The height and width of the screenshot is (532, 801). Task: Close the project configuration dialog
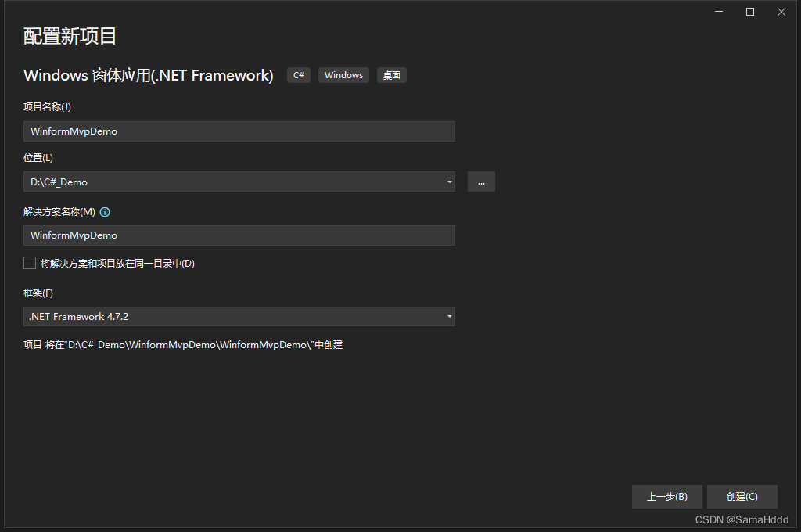click(x=781, y=12)
